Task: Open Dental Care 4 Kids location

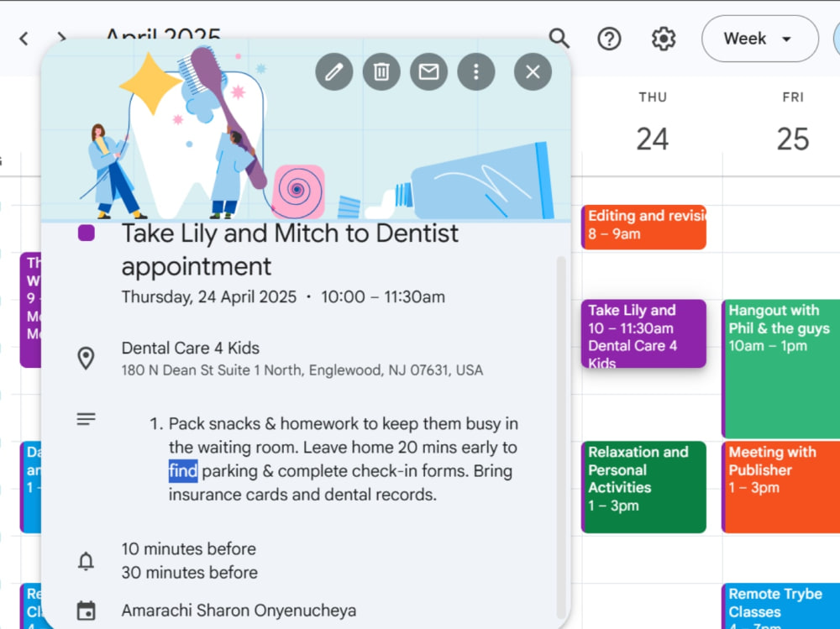Action: (190, 349)
